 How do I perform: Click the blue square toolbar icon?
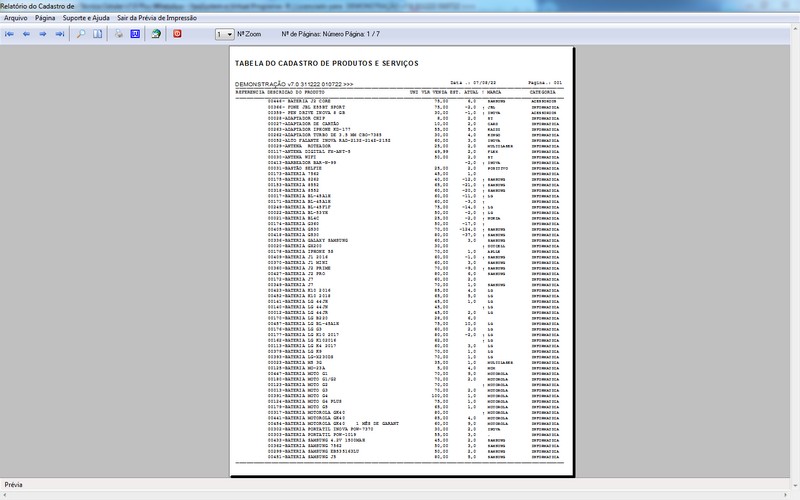[x=135, y=34]
